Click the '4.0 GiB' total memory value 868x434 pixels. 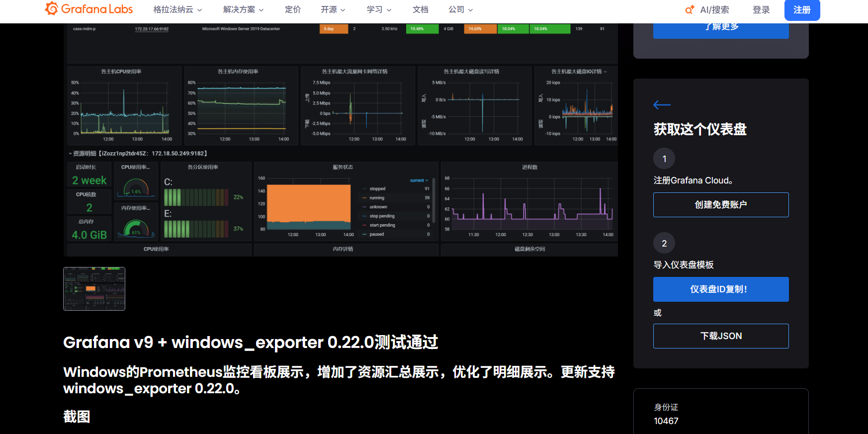coord(89,235)
